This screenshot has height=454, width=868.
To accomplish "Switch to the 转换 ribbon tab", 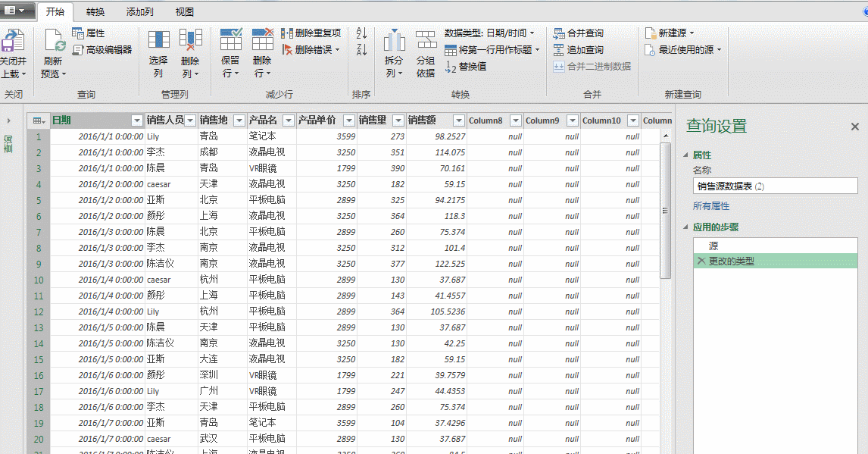I will pos(95,12).
